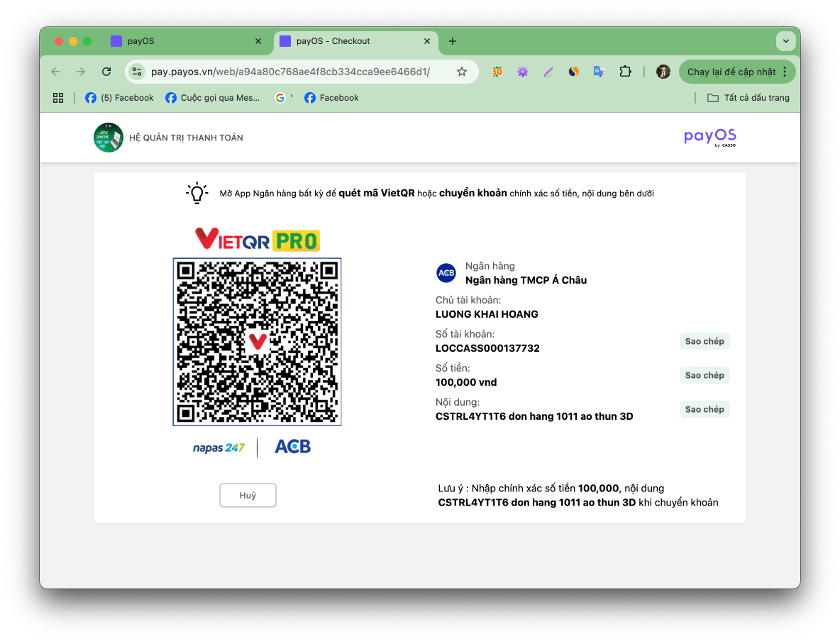Viewport: 840px width, 641px height.
Task: Open Chrome three-dot menu
Action: [785, 72]
